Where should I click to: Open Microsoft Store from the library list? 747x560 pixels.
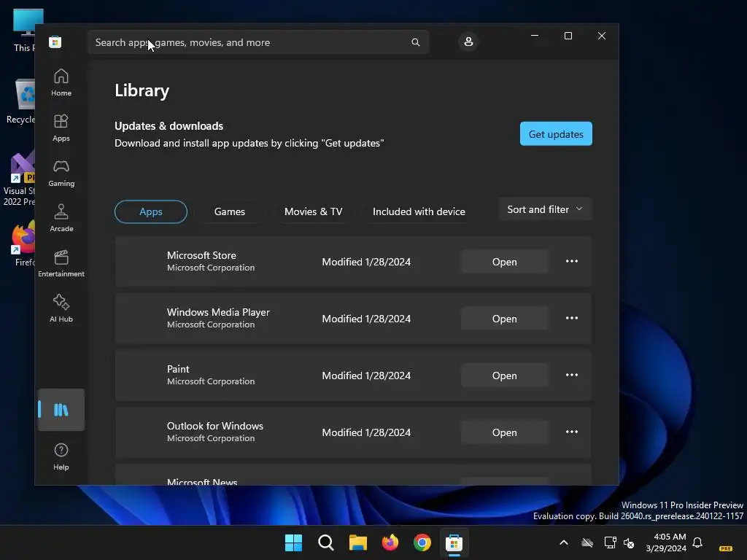[x=505, y=262]
